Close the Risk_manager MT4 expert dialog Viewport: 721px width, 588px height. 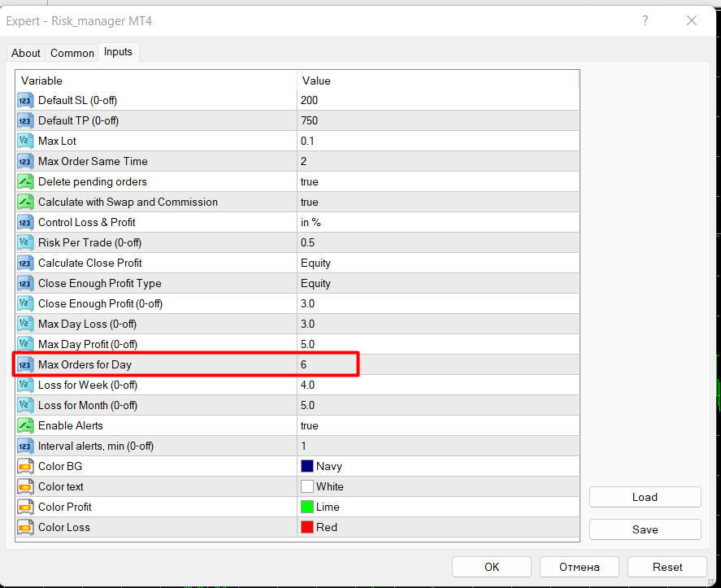pyautogui.click(x=692, y=20)
